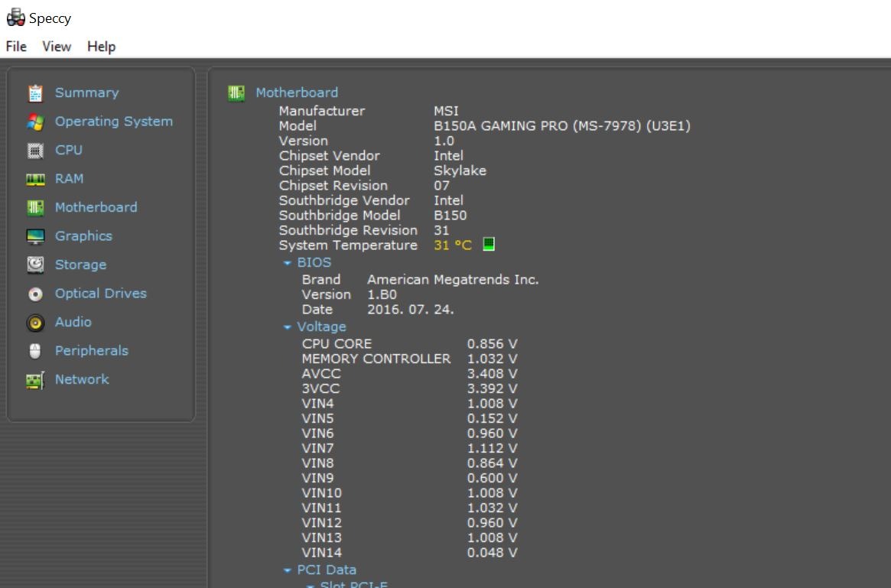The height and width of the screenshot is (588, 891).
Task: Click the Motherboard heading icon in main panel
Action: [x=236, y=93]
